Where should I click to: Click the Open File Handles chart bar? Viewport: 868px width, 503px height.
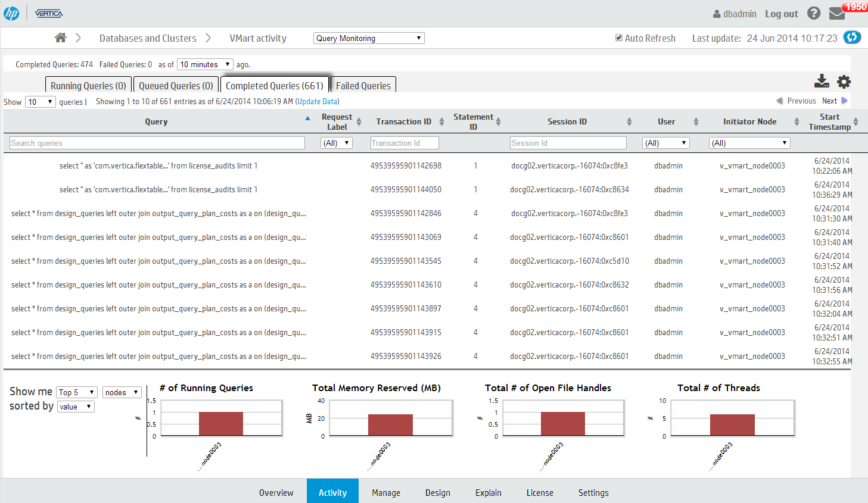[563, 424]
